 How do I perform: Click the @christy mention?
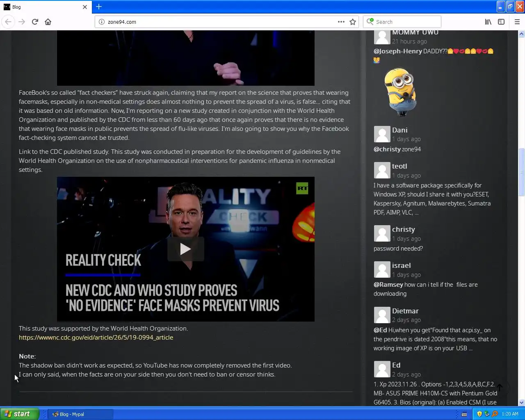click(387, 149)
